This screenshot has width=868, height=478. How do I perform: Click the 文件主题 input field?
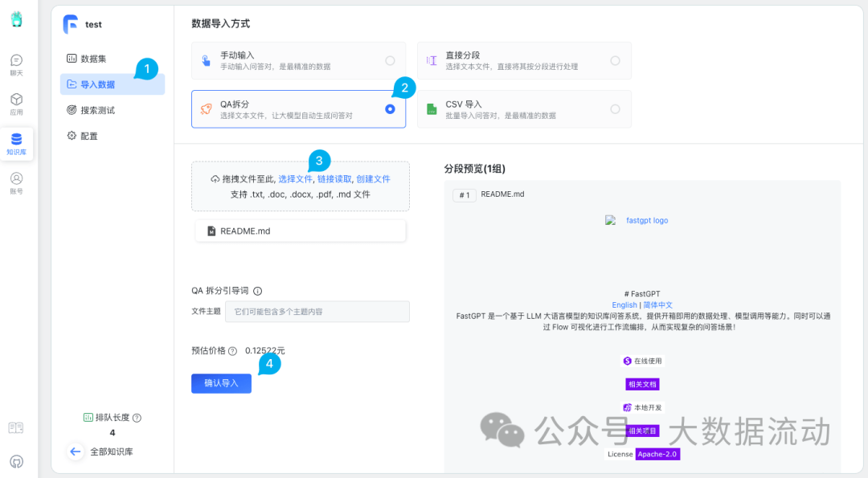tap(317, 312)
